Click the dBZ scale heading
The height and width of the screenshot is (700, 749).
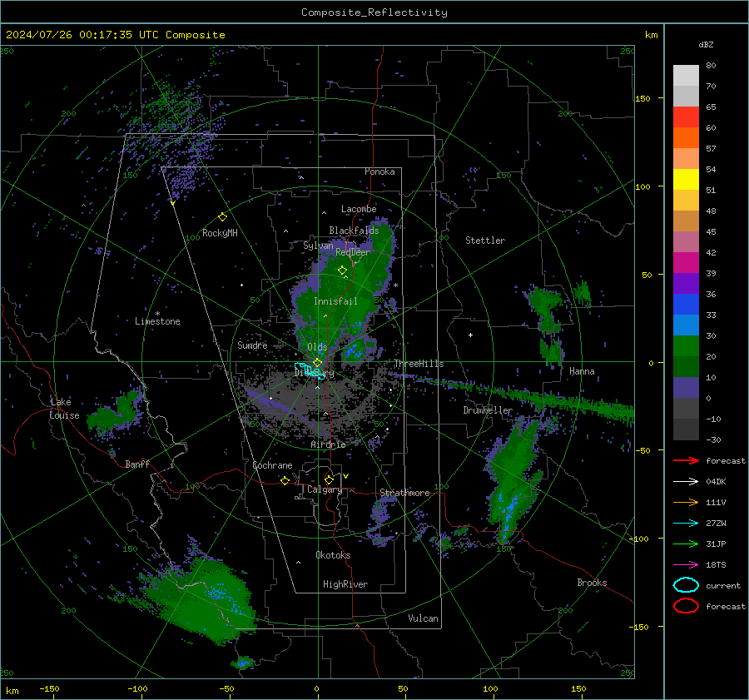(706, 44)
